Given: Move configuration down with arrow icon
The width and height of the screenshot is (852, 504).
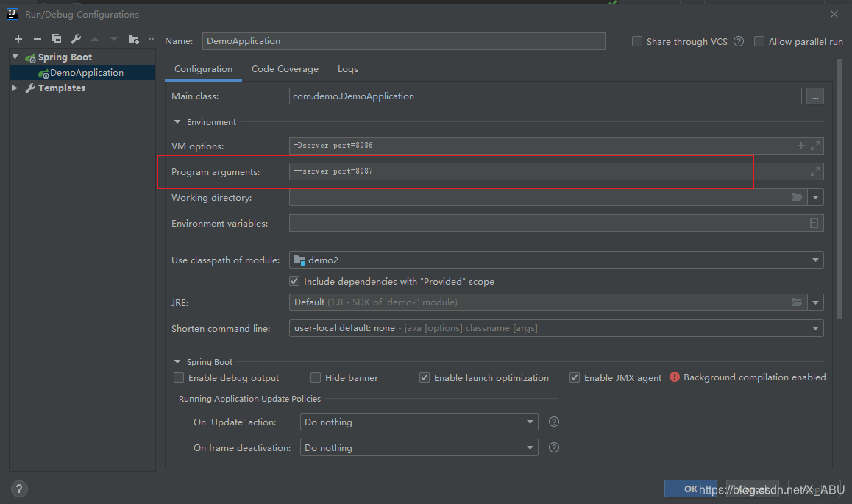Looking at the screenshot, I should (x=113, y=39).
